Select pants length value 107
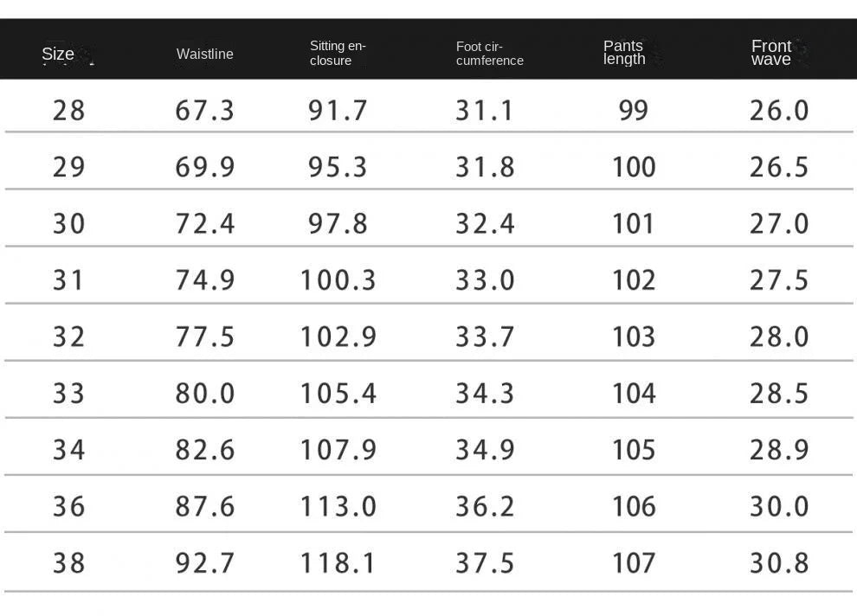The width and height of the screenshot is (857, 616). coord(634,563)
